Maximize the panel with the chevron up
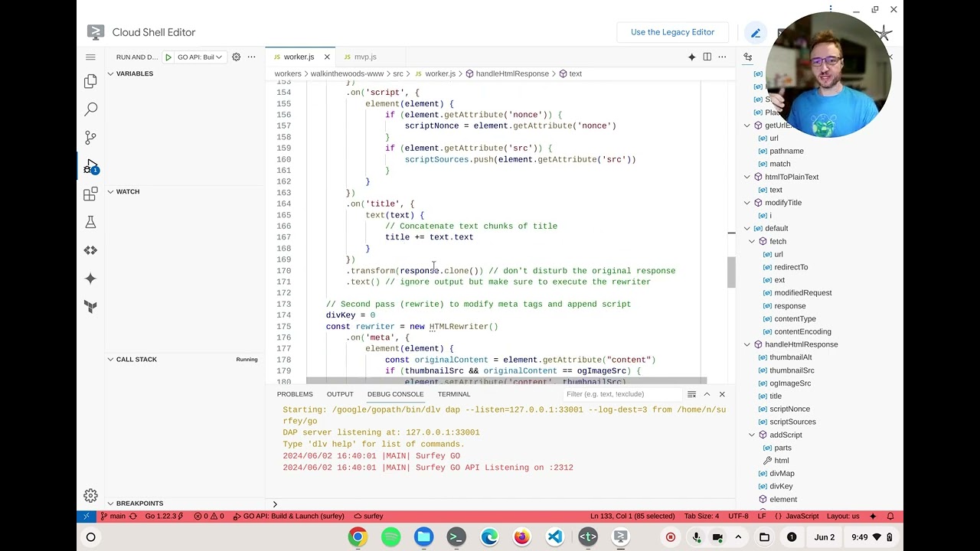980x551 pixels. [707, 394]
